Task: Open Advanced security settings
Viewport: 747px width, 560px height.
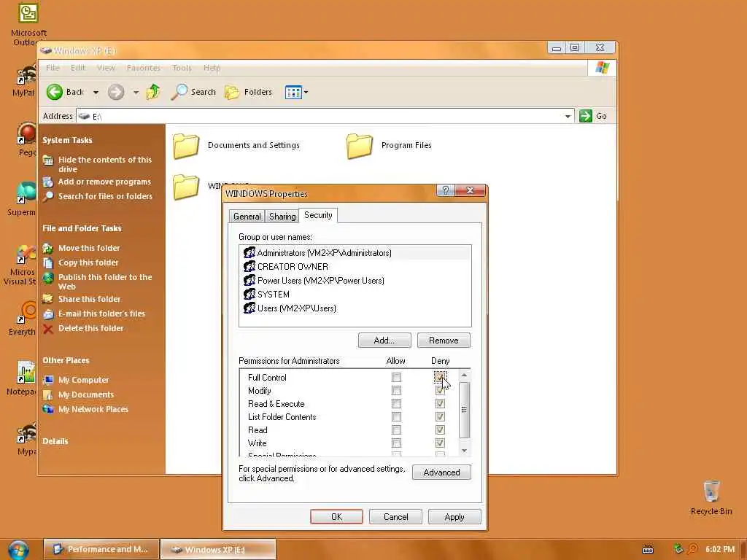Action: (x=441, y=472)
